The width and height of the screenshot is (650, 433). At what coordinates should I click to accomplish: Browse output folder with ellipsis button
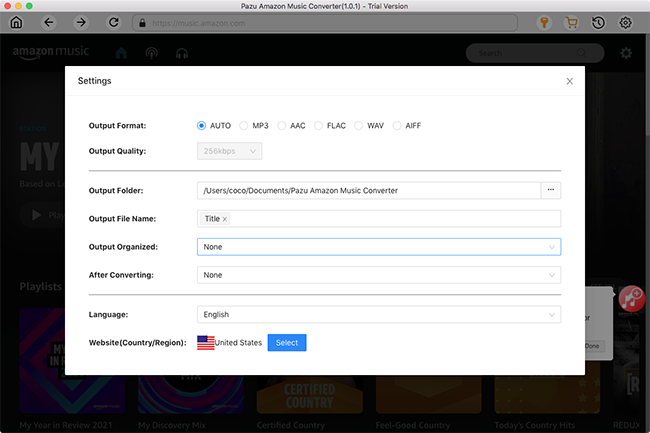(x=550, y=189)
